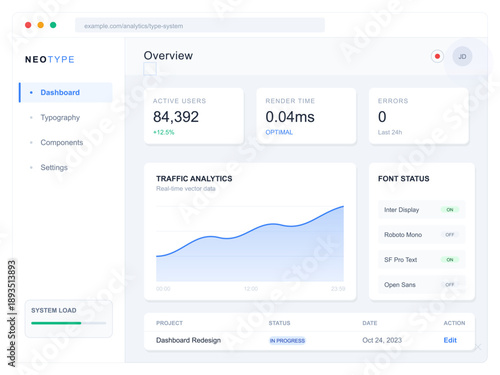Click the 12:00 chart axis label
Screen dimensions: 500x375
pyautogui.click(x=251, y=289)
